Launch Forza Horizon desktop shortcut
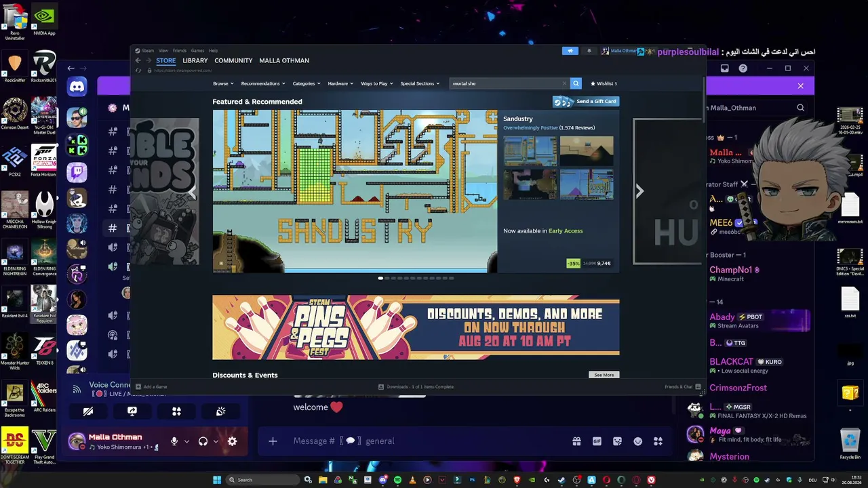The image size is (868, 488). (x=44, y=161)
